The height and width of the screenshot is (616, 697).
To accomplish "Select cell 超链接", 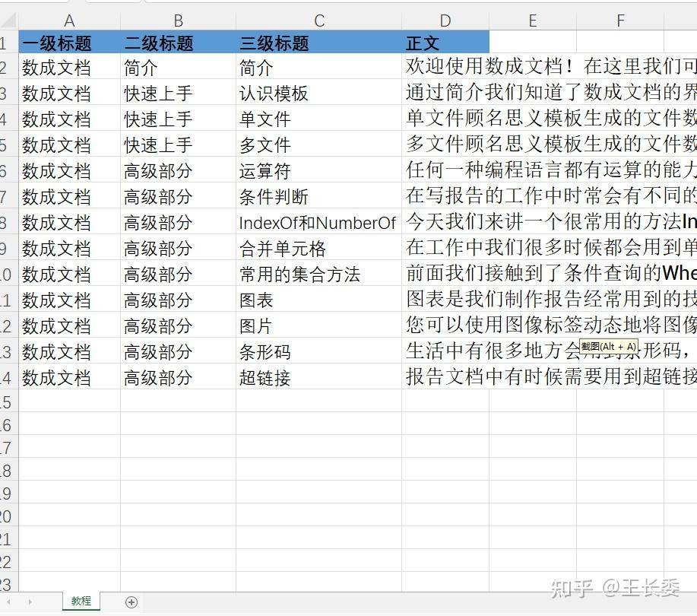I will coord(318,376).
